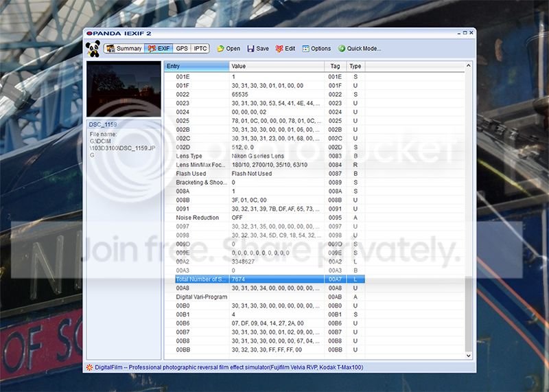Switch to Quick Mode
The image size is (549, 392).
(359, 49)
